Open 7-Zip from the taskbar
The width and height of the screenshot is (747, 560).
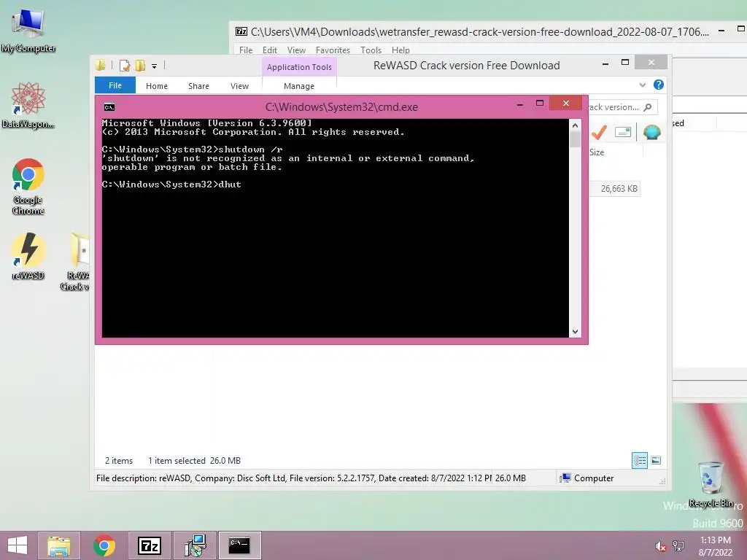(x=149, y=545)
